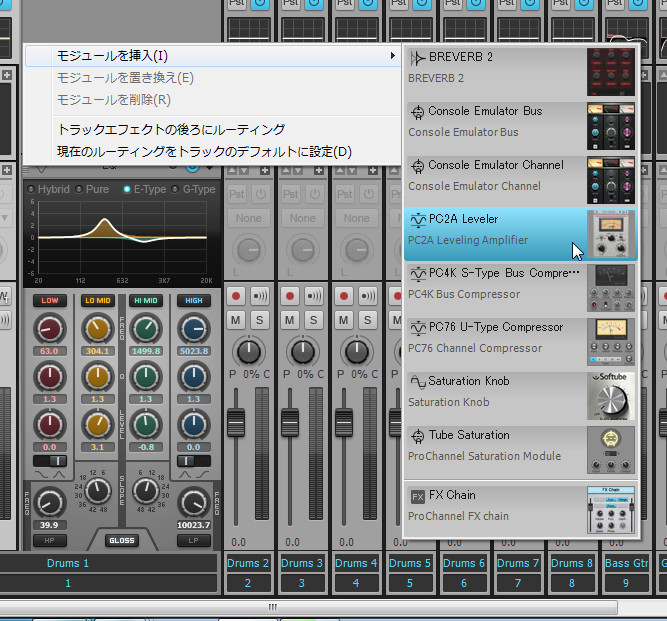Select PC76 U-Type Compressor module

point(521,342)
